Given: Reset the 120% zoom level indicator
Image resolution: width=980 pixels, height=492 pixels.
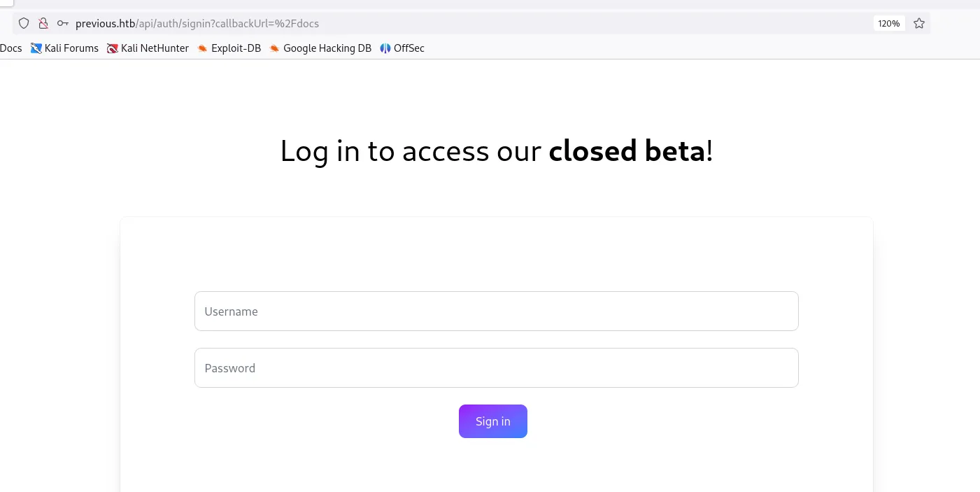Looking at the screenshot, I should pos(889,24).
